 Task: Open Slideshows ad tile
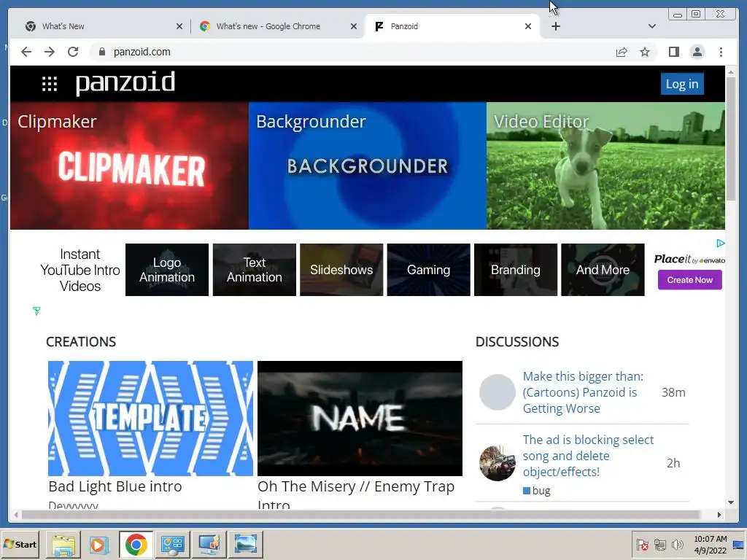point(341,270)
